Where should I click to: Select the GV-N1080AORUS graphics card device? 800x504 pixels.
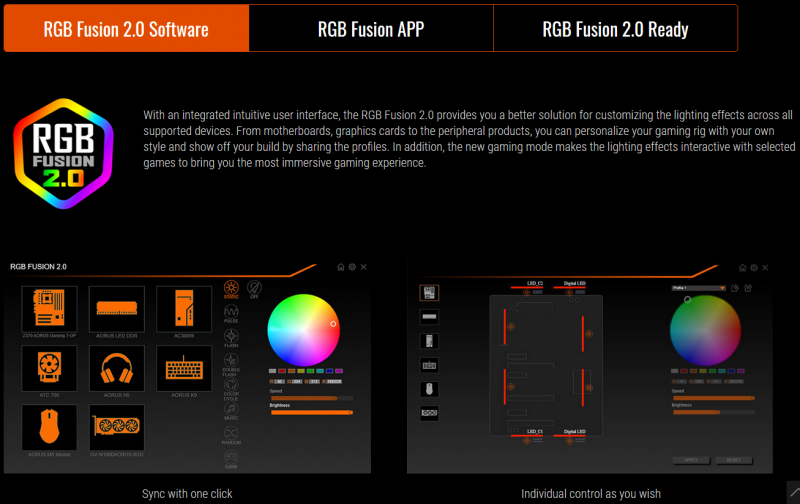point(117,427)
